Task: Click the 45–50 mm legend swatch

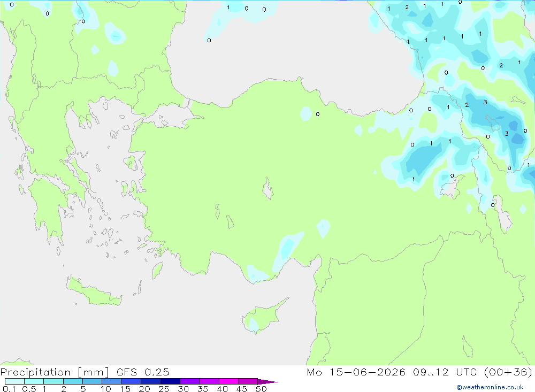Action: 248,381
